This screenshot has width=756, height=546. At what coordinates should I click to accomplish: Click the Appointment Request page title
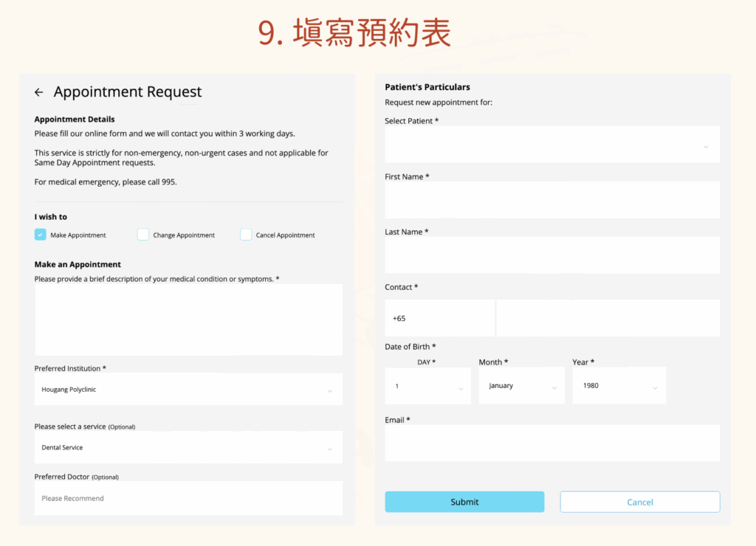tap(128, 91)
